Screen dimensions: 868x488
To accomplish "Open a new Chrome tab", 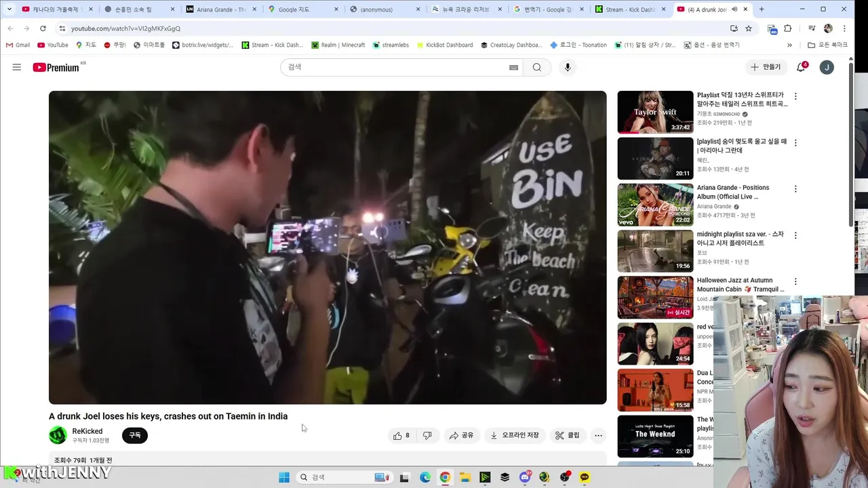I will click(762, 9).
